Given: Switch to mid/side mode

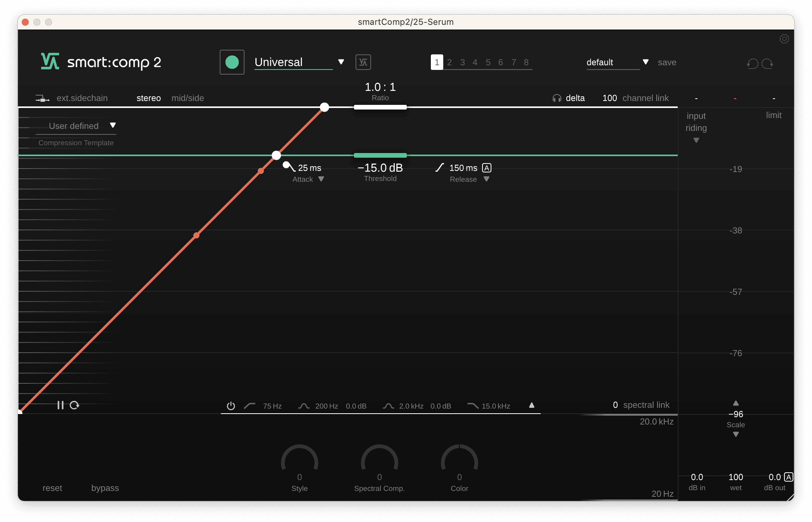Looking at the screenshot, I should [188, 98].
